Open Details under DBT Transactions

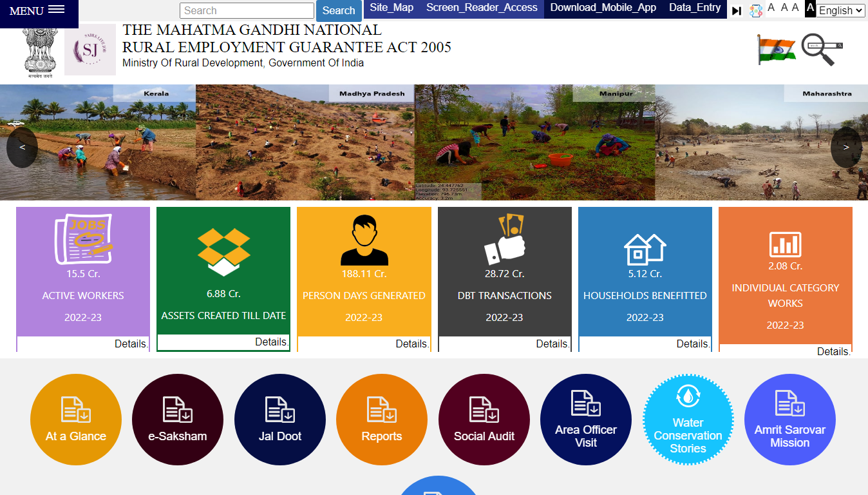coord(552,344)
